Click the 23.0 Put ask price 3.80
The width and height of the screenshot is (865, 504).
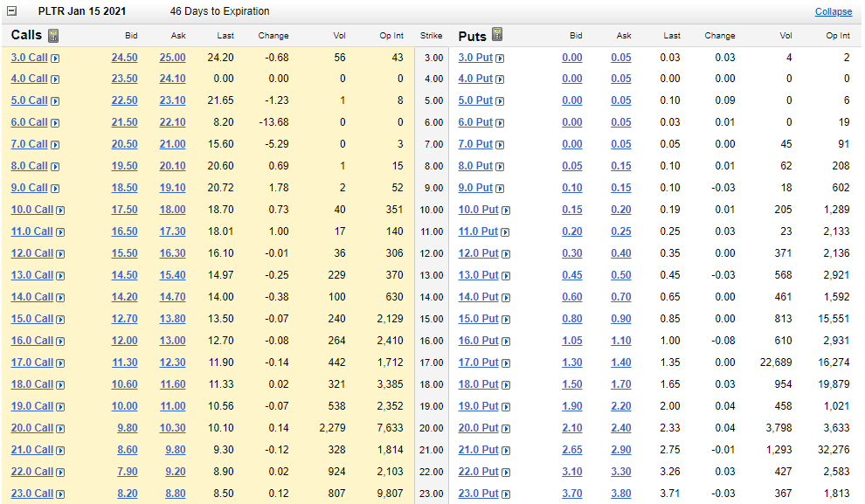[x=621, y=494]
